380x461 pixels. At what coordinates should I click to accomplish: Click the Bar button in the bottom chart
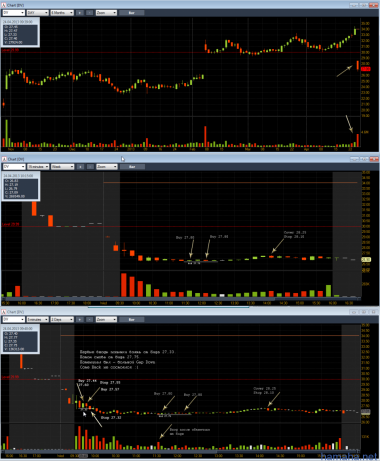click(131, 319)
